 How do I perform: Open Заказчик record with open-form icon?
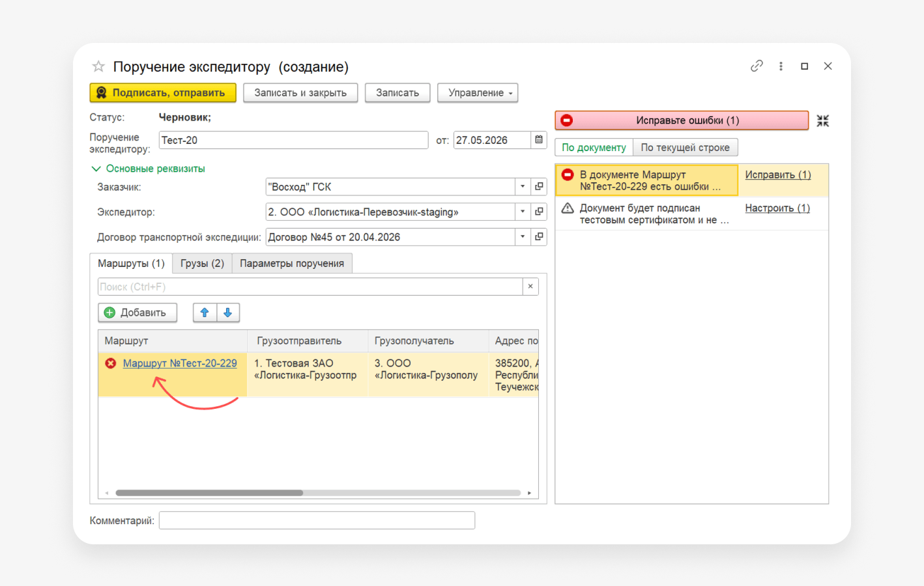pos(539,187)
